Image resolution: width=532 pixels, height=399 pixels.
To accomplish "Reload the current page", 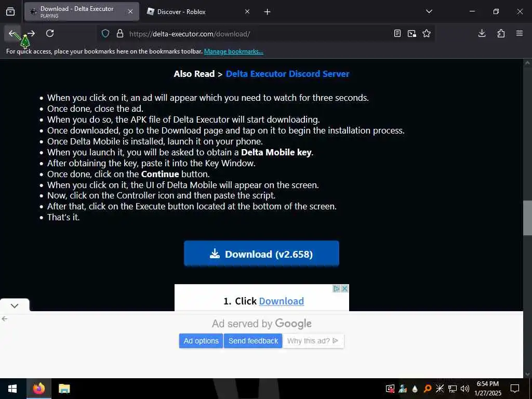I will (x=50, y=33).
